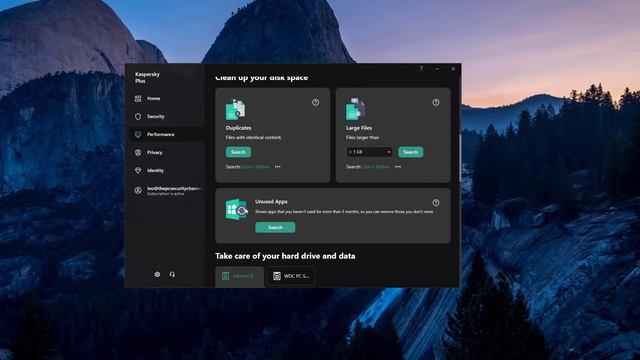Open more options under Large Files search scope
This screenshot has height=360, width=640.
[398, 167]
